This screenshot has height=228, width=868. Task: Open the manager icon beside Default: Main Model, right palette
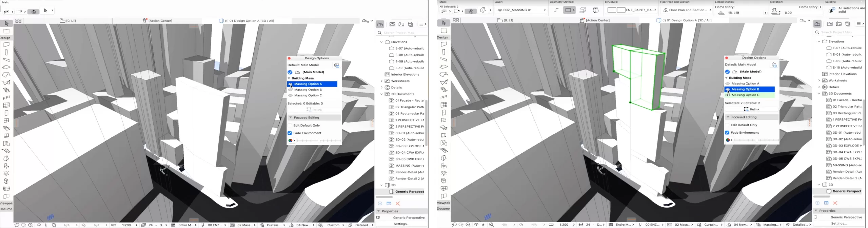[774, 65]
